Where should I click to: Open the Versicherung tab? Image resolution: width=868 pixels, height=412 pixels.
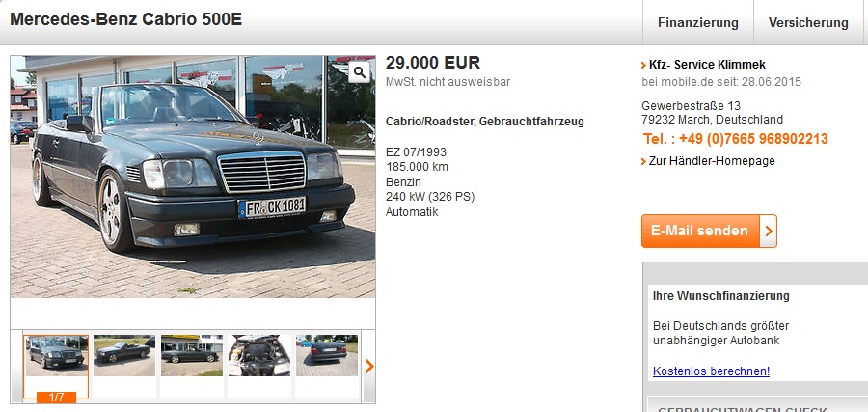808,23
